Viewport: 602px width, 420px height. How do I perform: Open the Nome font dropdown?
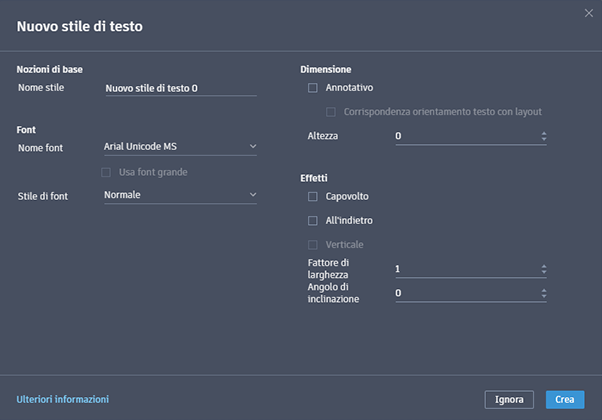[180, 147]
